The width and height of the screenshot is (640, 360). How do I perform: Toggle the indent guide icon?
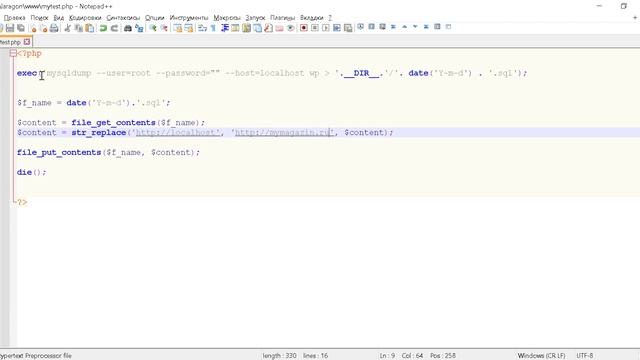(224, 28)
